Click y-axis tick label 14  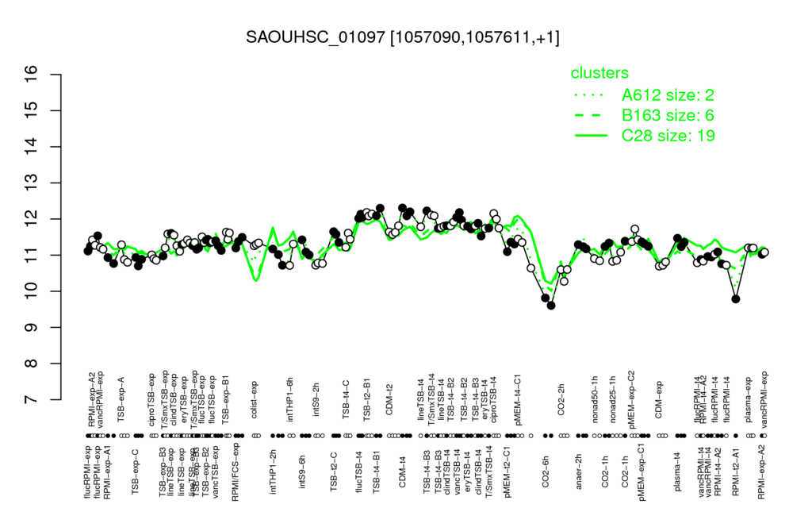tap(31, 147)
